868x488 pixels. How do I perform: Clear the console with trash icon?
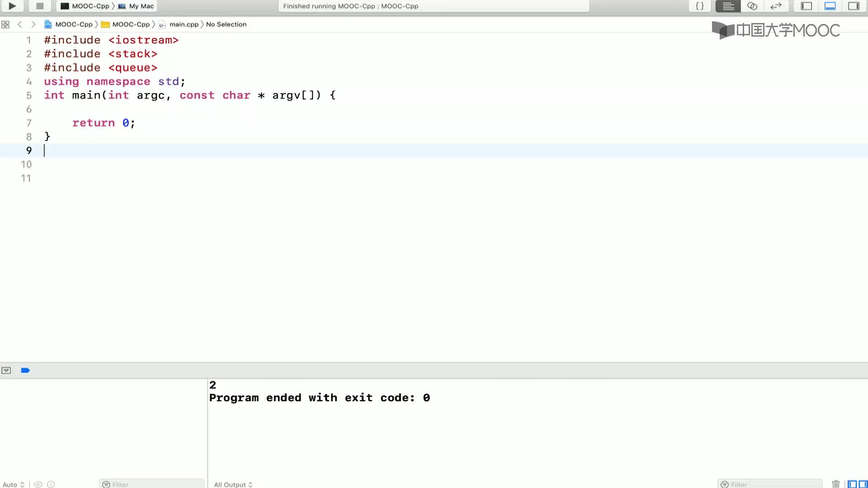point(836,484)
